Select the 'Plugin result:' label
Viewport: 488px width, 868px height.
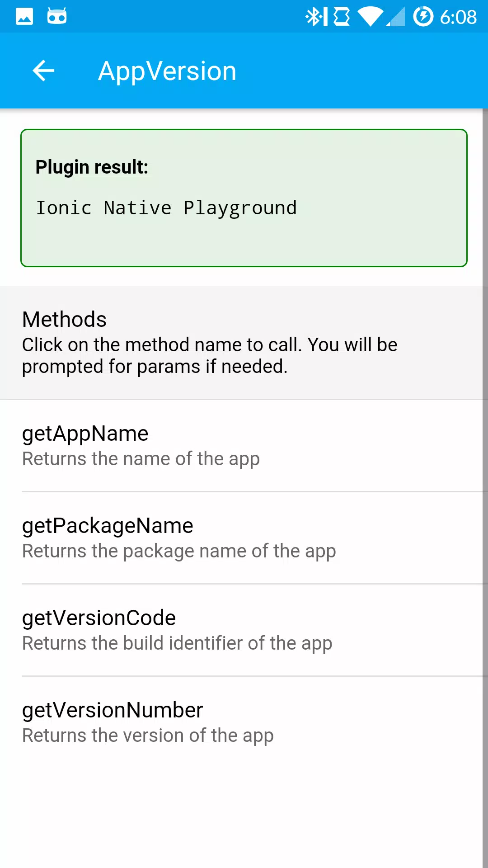click(92, 167)
